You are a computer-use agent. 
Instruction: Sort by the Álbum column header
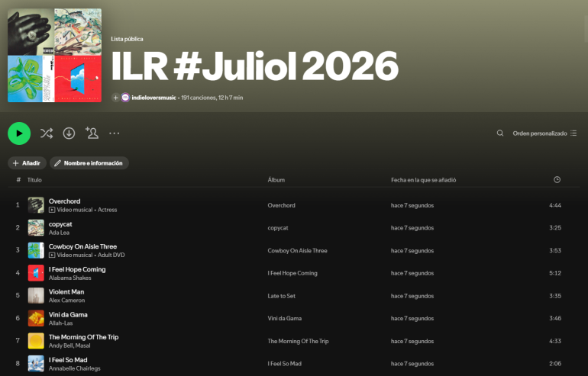[x=276, y=180]
